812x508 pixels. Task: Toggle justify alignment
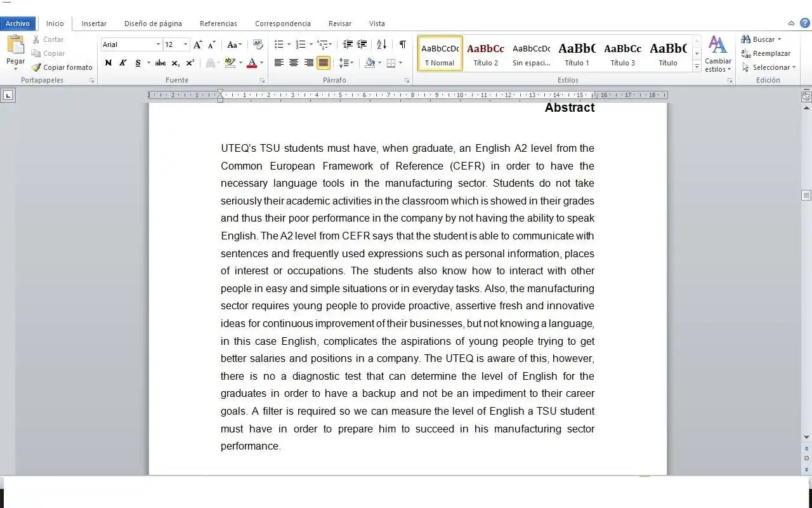coord(324,63)
